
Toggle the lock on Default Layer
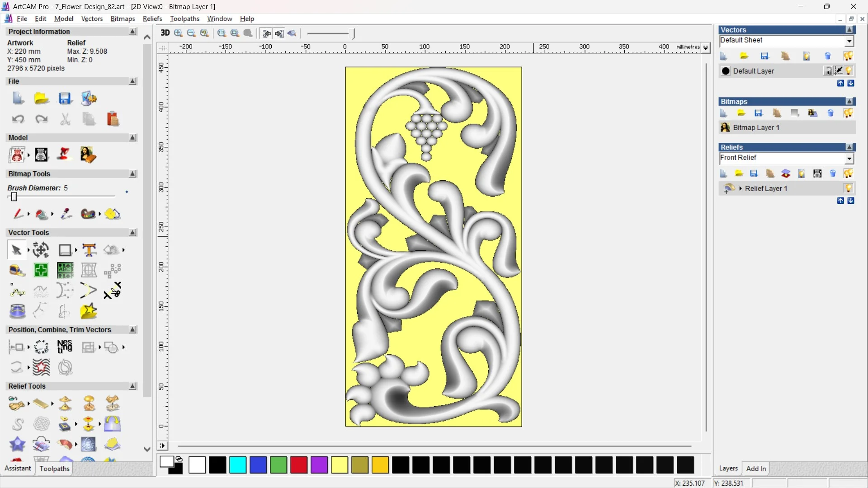(828, 71)
